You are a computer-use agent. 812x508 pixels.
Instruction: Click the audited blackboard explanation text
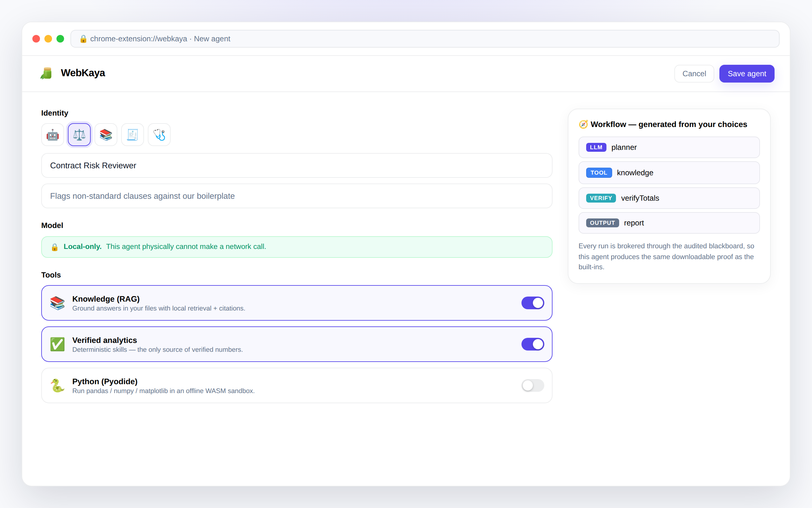click(666, 256)
